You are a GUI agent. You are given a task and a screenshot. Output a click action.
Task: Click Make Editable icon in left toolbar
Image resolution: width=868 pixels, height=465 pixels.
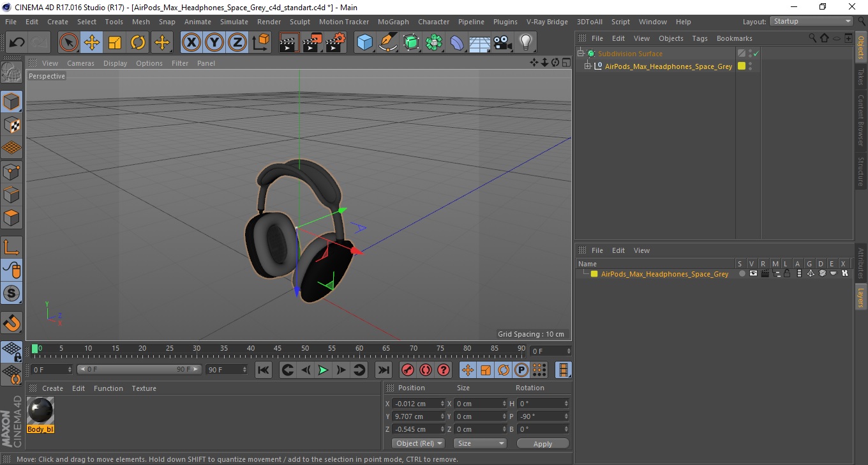click(x=11, y=72)
